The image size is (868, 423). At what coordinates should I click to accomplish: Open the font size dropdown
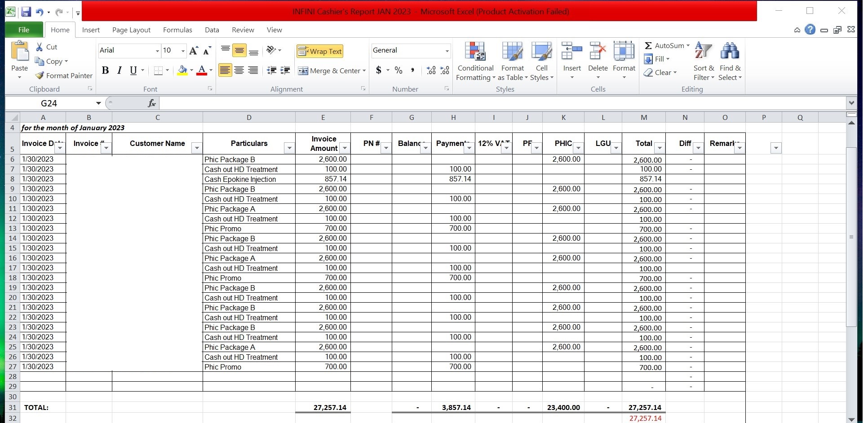[183, 51]
